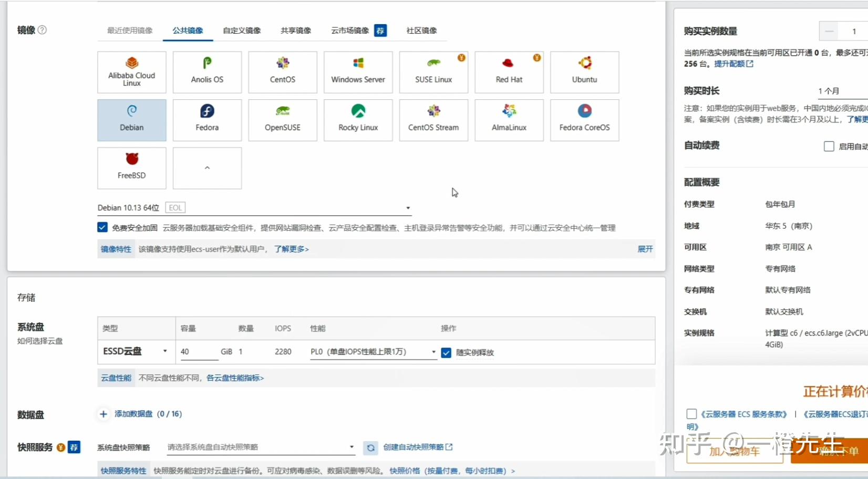Toggle the 免费安全加固 checkbox

pyautogui.click(x=102, y=228)
